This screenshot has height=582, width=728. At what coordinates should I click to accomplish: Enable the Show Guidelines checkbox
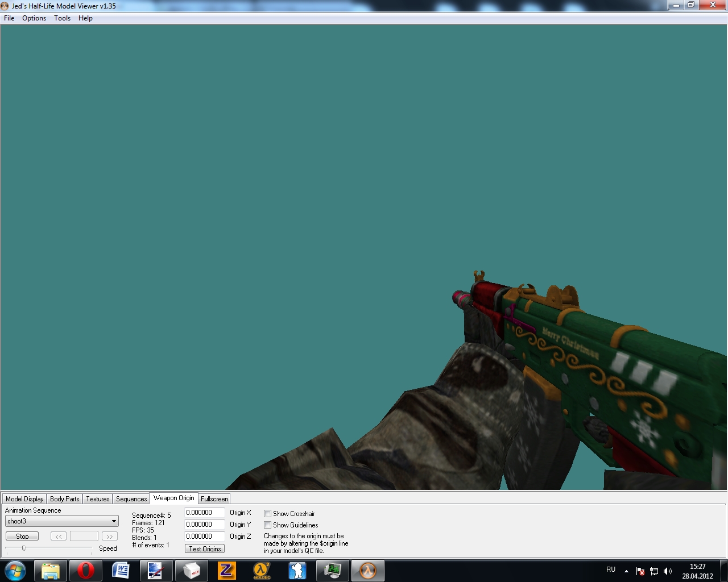point(267,525)
